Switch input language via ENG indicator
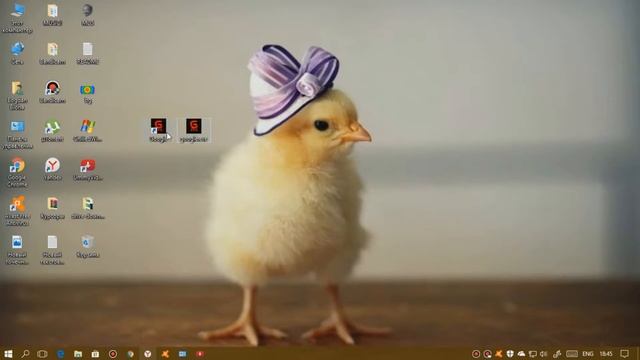This screenshot has height=360, width=640. coord(588,353)
